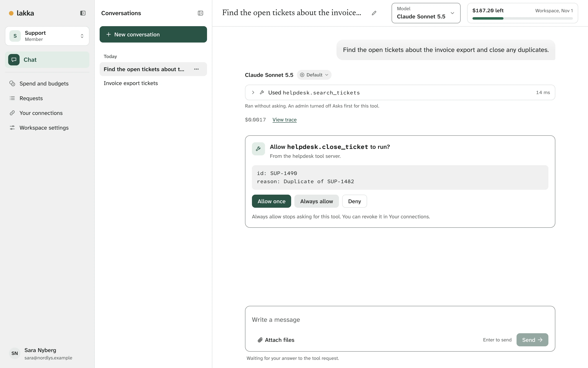Click the SN user avatar
Image resolution: width=588 pixels, height=368 pixels.
(x=14, y=353)
